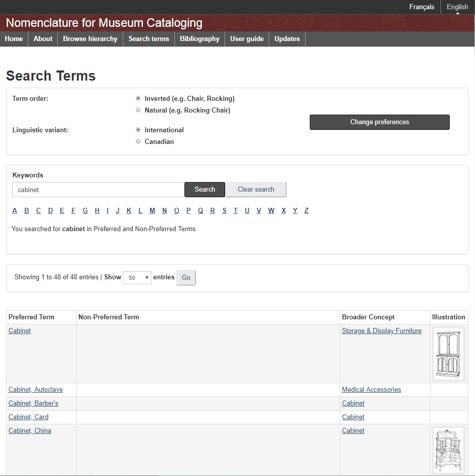Click the Change preferences button
Viewport: 475px width, 476px height.
[379, 122]
